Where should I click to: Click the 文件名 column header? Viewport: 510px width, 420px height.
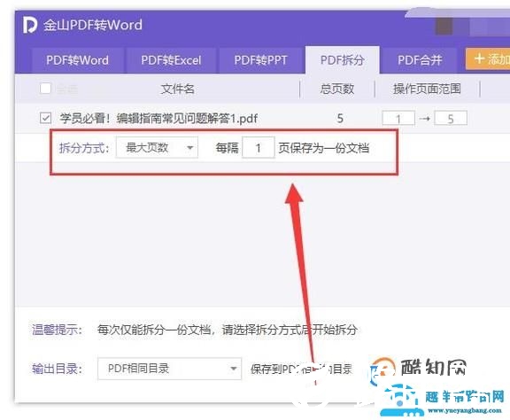178,89
